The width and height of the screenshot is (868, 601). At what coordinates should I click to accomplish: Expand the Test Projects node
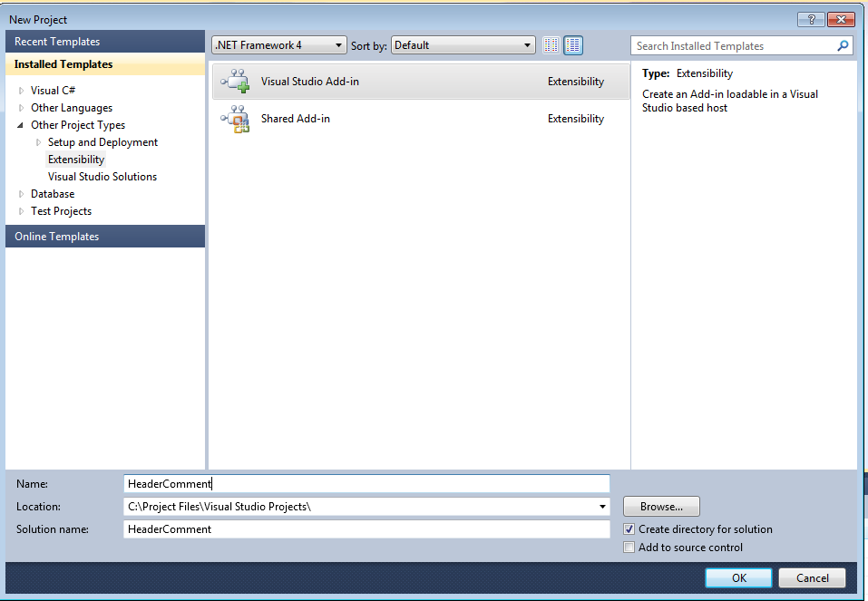coord(21,211)
